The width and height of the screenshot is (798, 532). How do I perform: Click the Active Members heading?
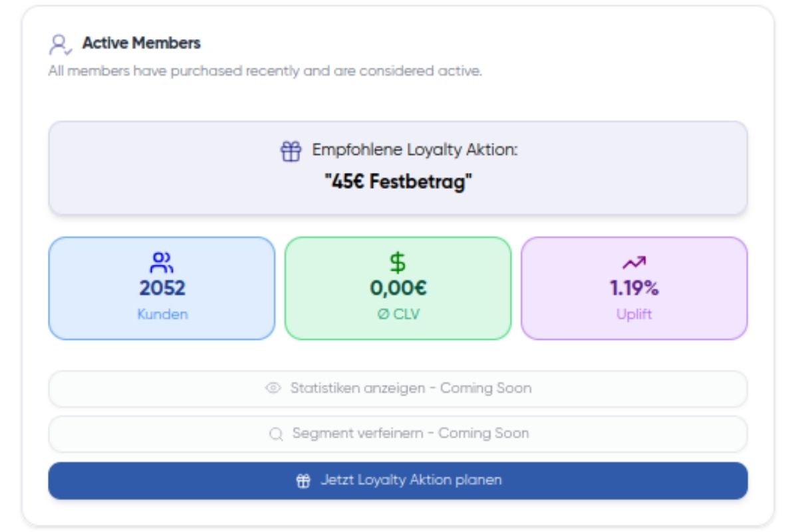[141, 43]
